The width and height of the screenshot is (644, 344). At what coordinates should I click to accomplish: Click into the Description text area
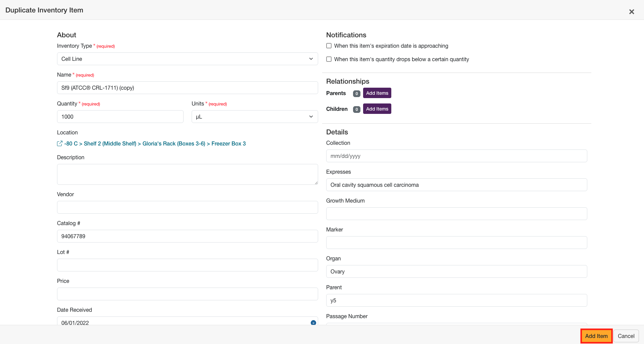point(187,174)
